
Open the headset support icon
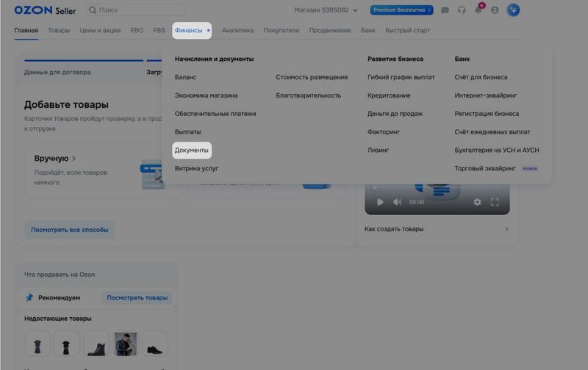[462, 10]
